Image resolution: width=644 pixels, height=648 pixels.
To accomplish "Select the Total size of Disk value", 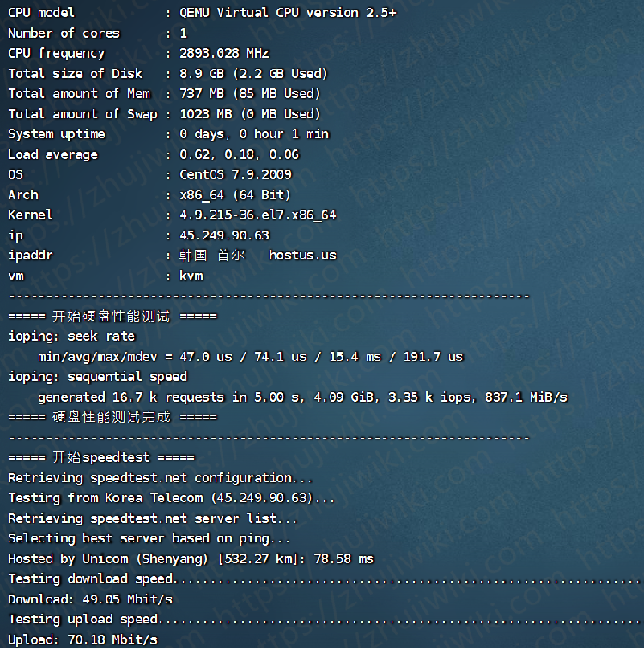I will [253, 74].
